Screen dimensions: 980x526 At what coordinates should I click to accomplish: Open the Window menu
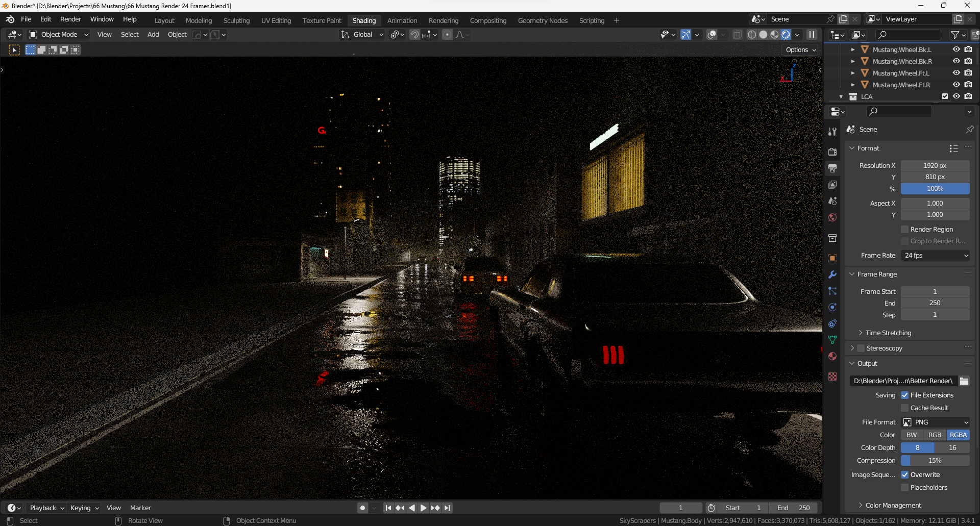coord(102,19)
